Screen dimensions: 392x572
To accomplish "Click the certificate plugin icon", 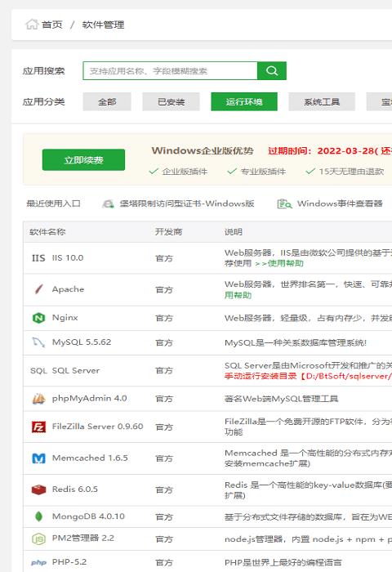I will tap(108, 203).
